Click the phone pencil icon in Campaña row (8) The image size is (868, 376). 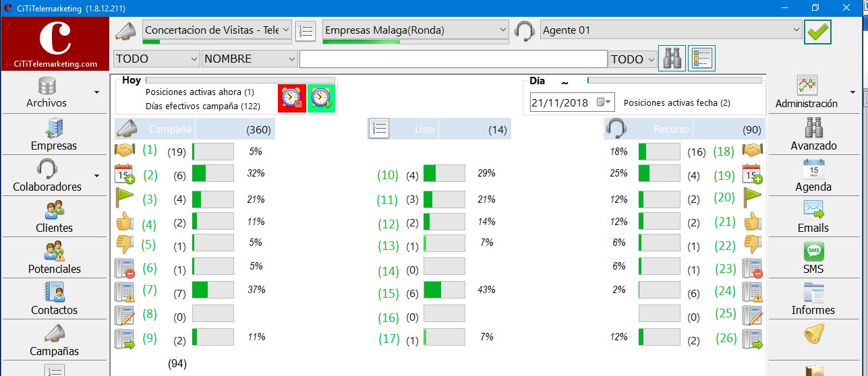pyautogui.click(x=125, y=315)
